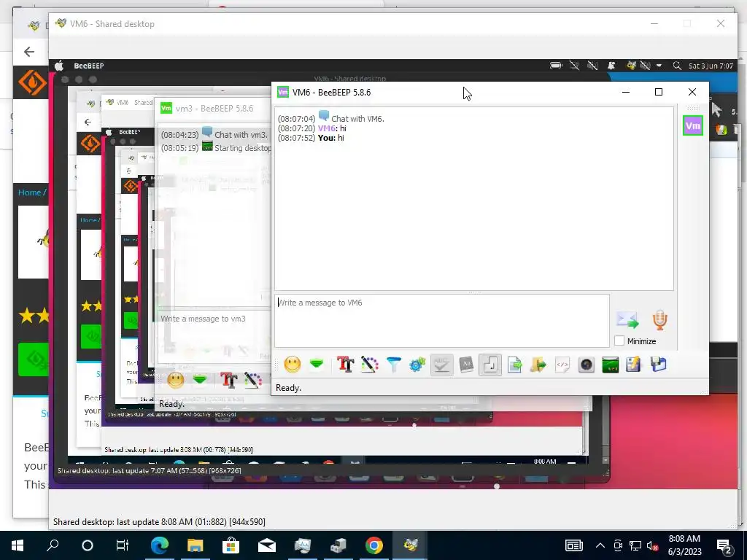Expand the small down-arrow in the macOS menu bar

pyautogui.click(x=659, y=66)
